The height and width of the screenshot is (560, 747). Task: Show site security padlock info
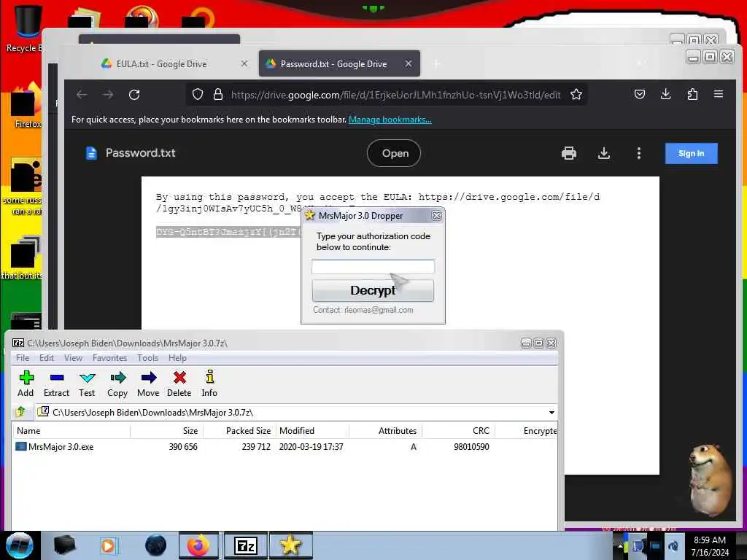click(x=218, y=94)
